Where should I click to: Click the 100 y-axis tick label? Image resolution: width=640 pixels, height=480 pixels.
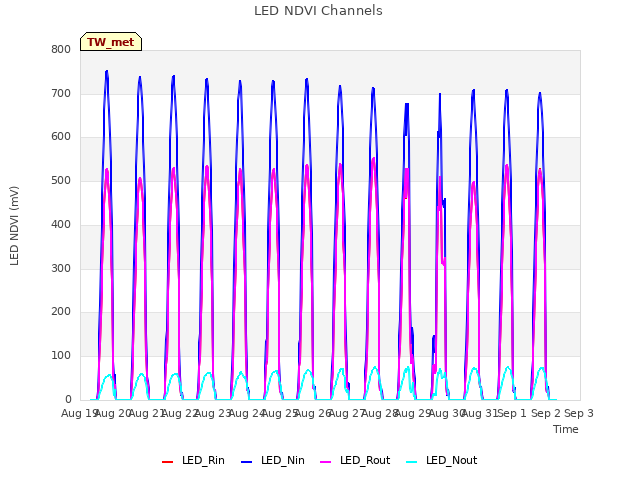[61, 356]
